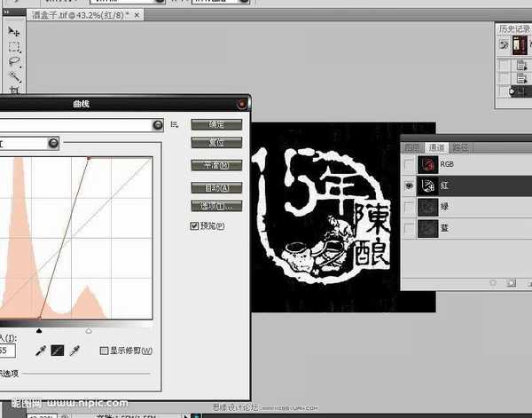This screenshot has width=532, height=418.
Task: Select the 绿 (Green) channel row
Action: [x=461, y=206]
